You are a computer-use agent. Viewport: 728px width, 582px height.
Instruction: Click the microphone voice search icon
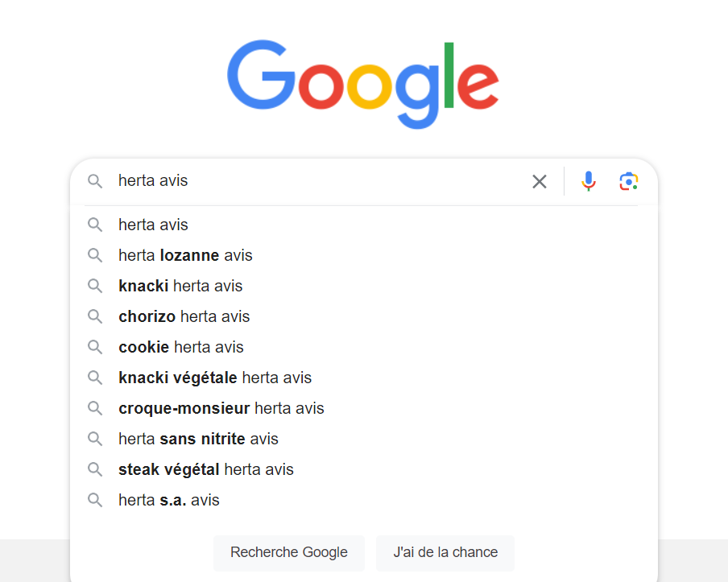(589, 181)
